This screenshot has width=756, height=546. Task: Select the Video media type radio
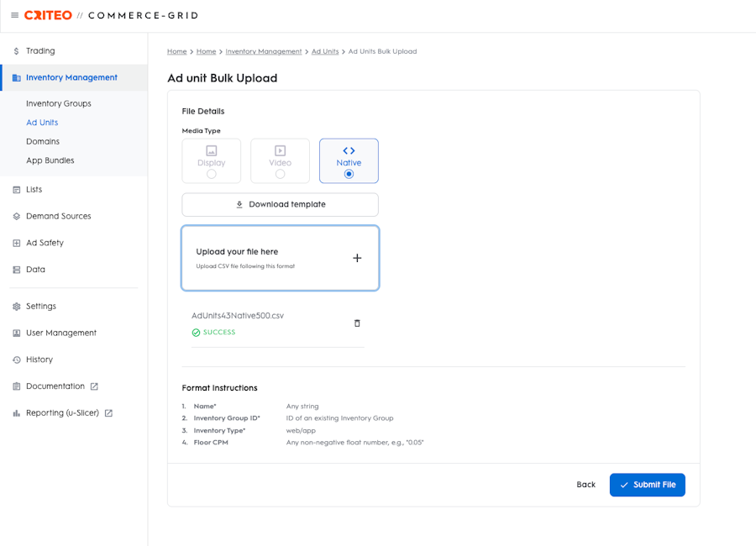tap(280, 174)
